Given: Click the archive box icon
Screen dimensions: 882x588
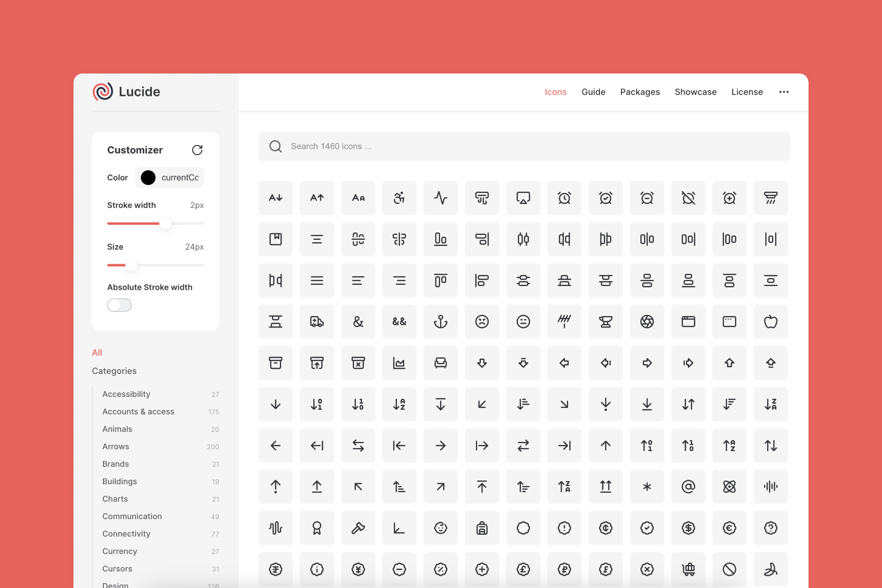Looking at the screenshot, I should 275,362.
